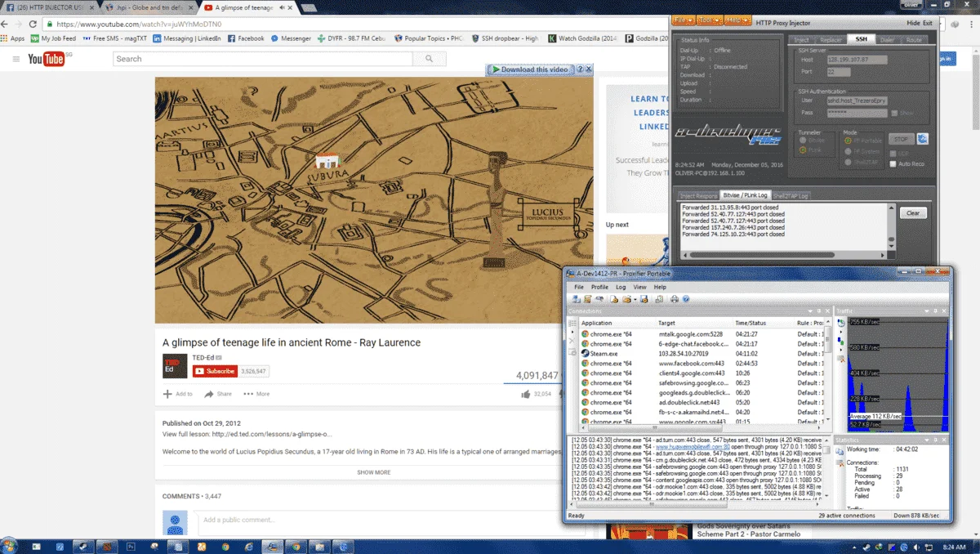This screenshot has height=554, width=980.
Task: Click Proxification Rules icon in Proxifier toolbar
Action: click(x=587, y=299)
